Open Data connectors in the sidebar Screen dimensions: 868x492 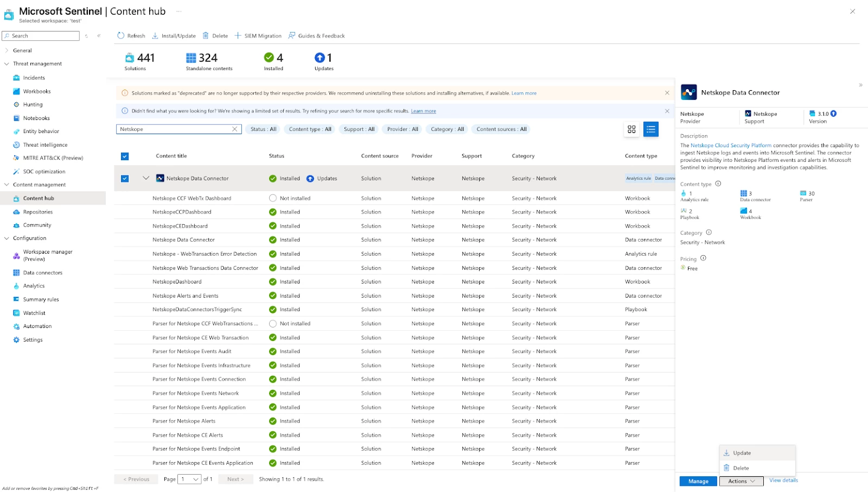coord(42,273)
